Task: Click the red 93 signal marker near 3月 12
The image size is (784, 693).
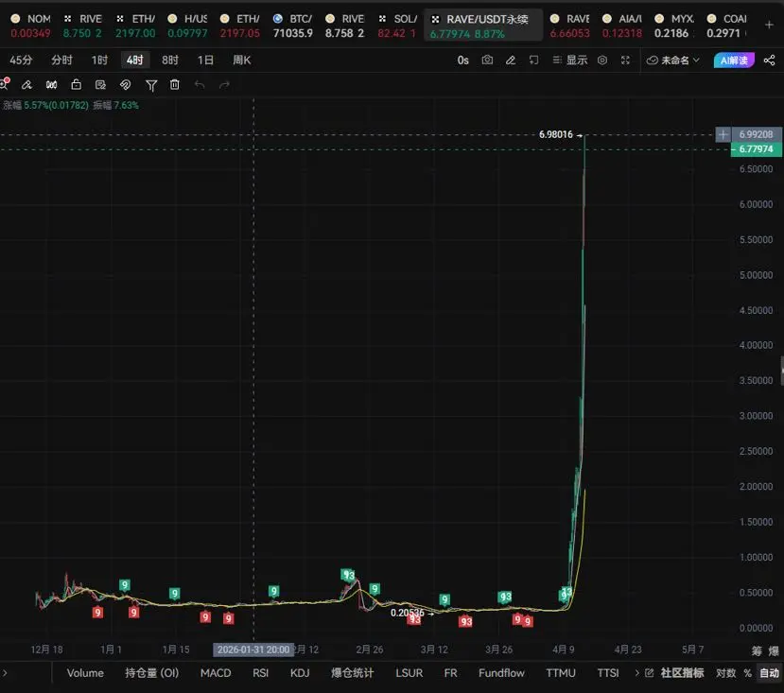Action: 414,619
